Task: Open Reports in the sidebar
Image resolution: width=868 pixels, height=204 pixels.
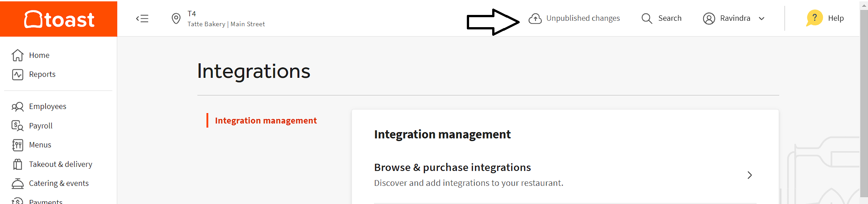Action: (42, 74)
